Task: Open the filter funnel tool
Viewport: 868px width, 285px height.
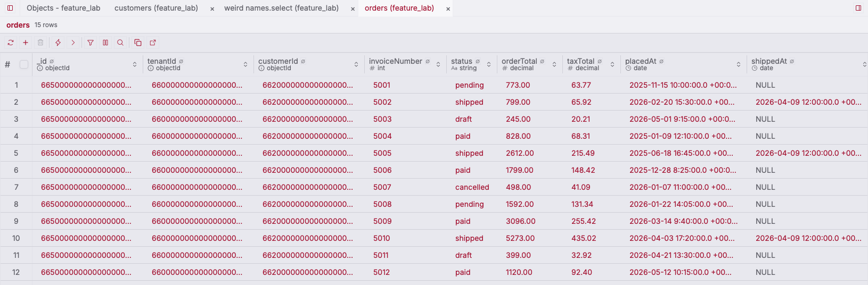Action: click(91, 43)
